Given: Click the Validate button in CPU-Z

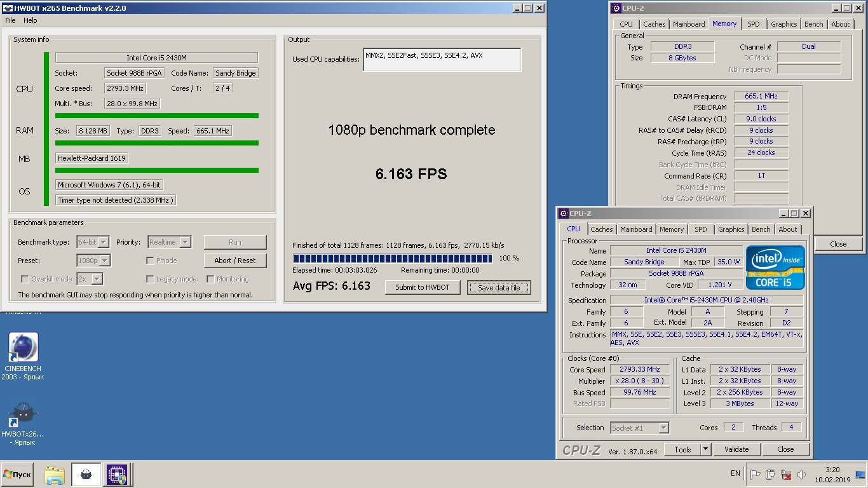Looking at the screenshot, I should [736, 449].
